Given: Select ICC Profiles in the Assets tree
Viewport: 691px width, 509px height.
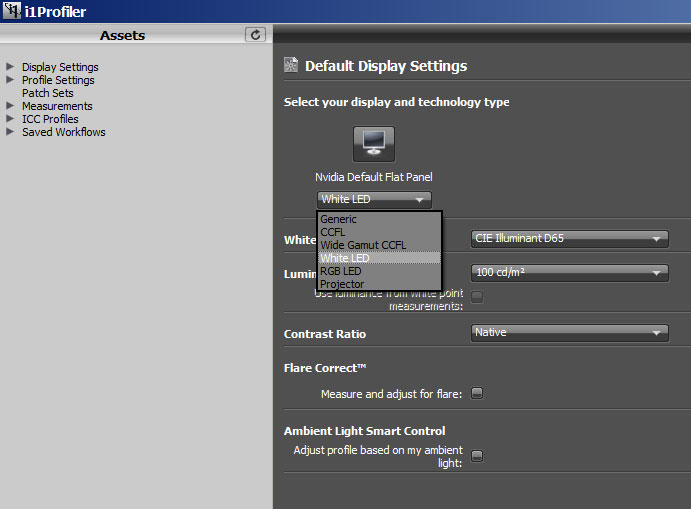Looking at the screenshot, I should pos(50,119).
